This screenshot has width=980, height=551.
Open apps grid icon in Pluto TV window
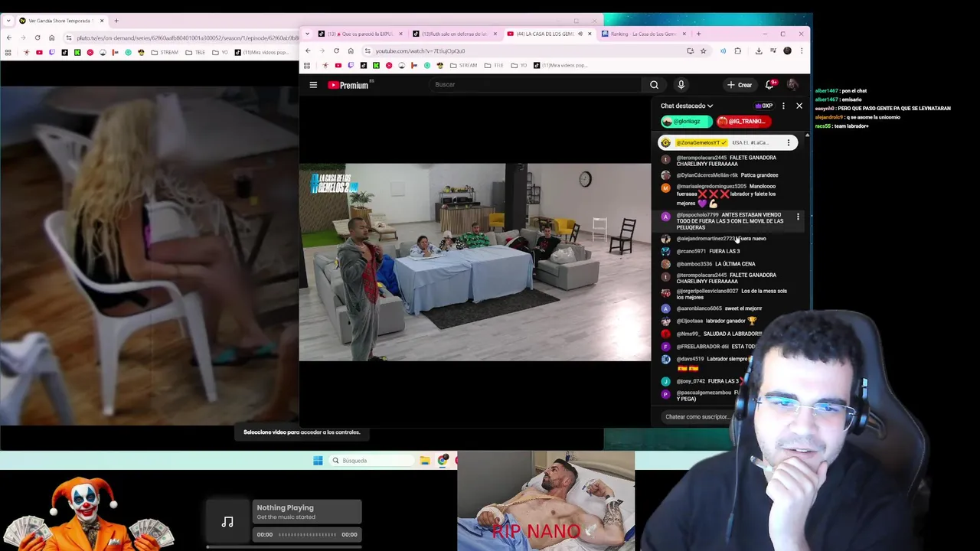[8, 53]
